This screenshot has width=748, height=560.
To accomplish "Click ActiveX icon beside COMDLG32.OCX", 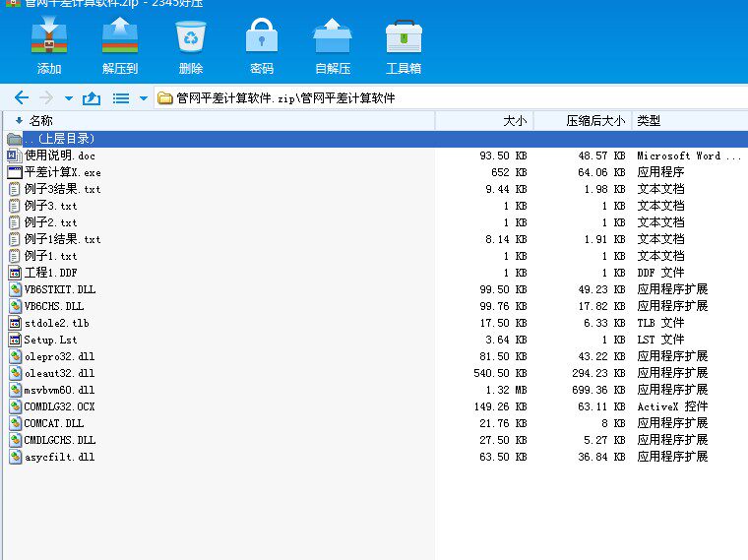I will [x=16, y=406].
